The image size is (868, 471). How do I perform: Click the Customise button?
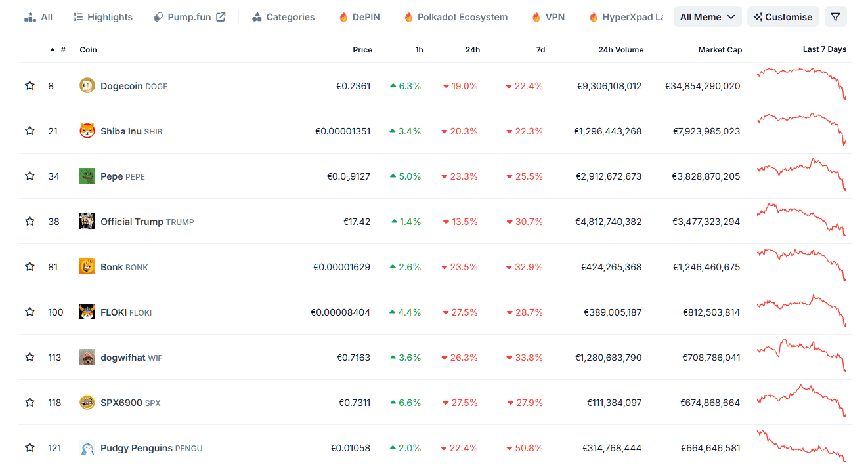coord(783,17)
